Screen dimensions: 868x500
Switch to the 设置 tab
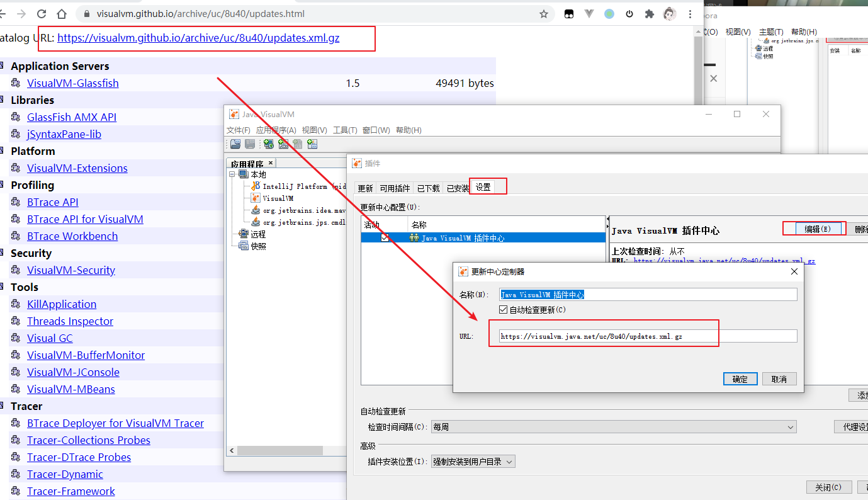point(483,188)
